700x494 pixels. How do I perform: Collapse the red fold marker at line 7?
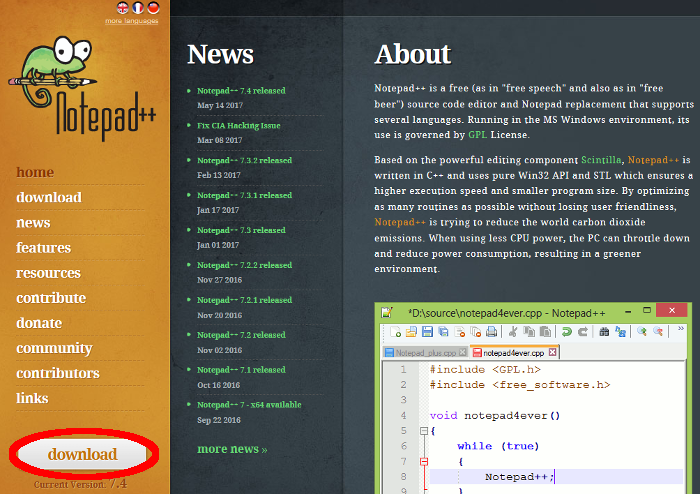[x=424, y=461]
